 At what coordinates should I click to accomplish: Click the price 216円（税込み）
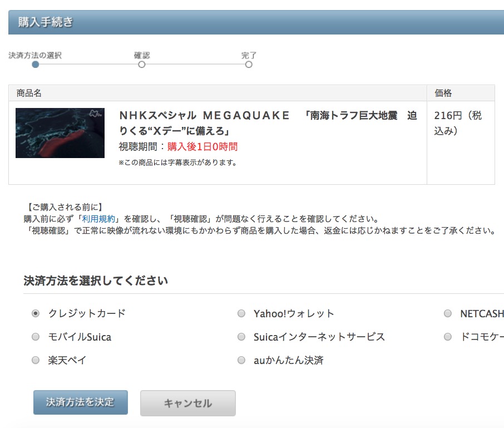point(458,123)
